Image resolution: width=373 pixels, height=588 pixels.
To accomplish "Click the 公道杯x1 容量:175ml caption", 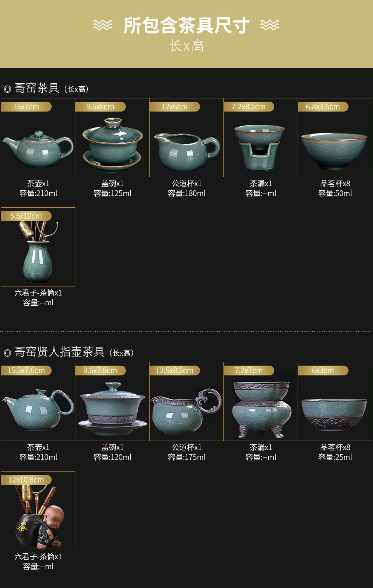I will (186, 452).
